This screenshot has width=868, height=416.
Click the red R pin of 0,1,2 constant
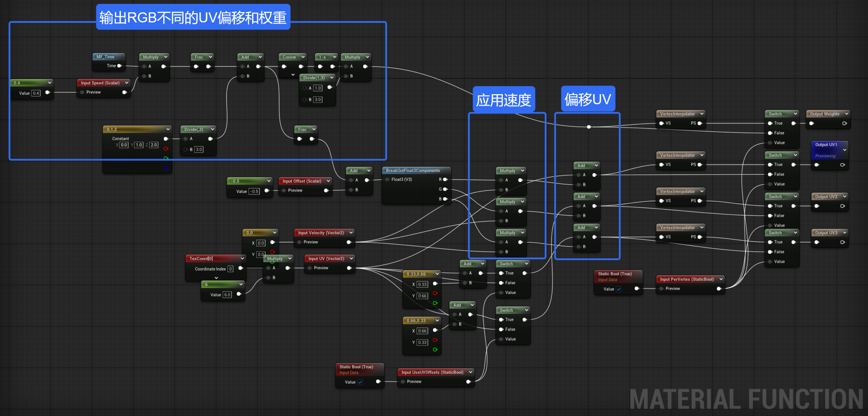click(x=166, y=149)
